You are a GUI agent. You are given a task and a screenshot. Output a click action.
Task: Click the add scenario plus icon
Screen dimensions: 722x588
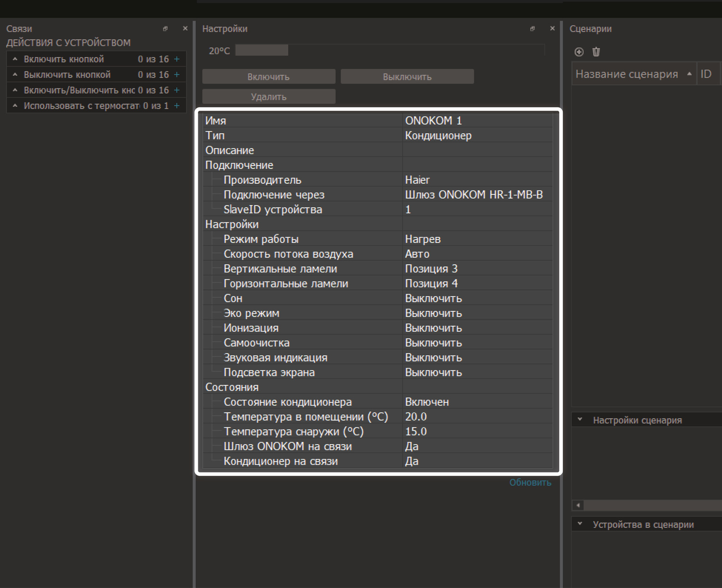point(579,52)
